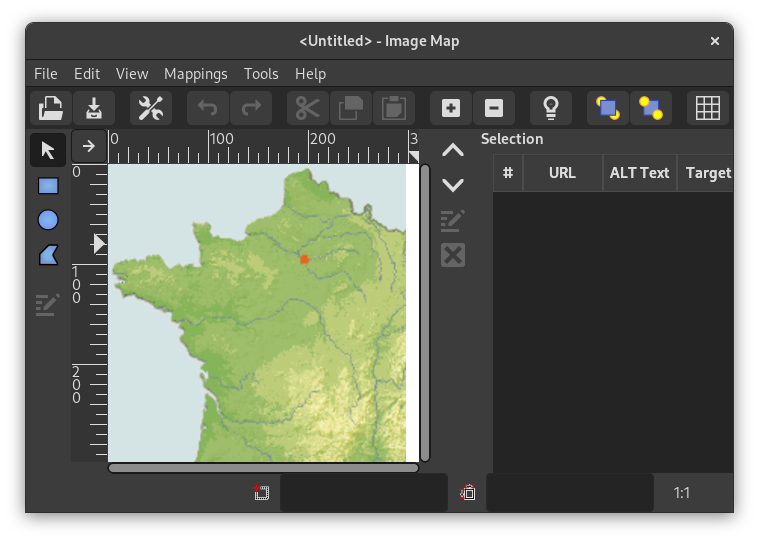Click the ALT Text column header
This screenshot has height=541, width=759.
point(639,173)
